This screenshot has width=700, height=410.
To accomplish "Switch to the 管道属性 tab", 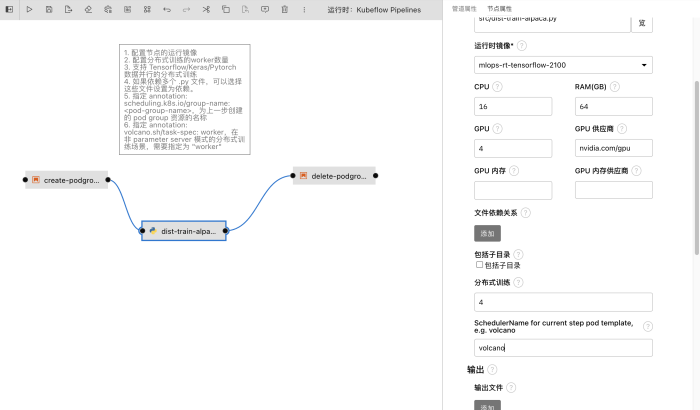I will tap(464, 8).
